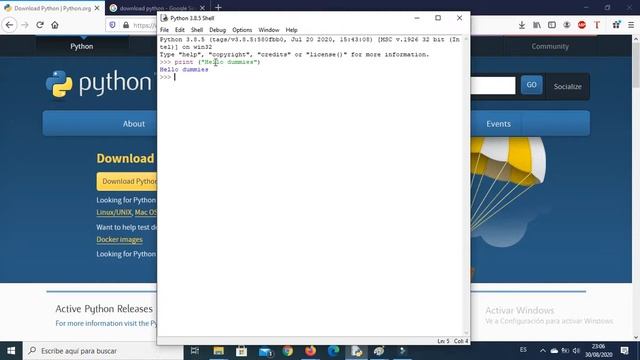Open the Firefox account icon
The width and height of the screenshot is (640, 360).
[567, 25]
